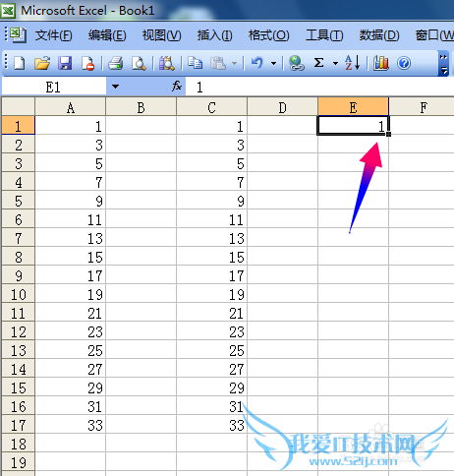Click the Name Box showing E1
The image size is (454, 476).
(54, 87)
